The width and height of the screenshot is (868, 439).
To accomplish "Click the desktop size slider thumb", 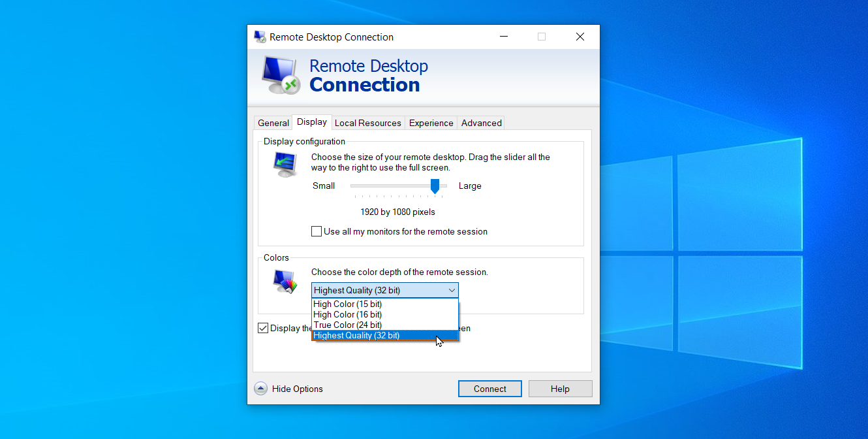I will [x=435, y=187].
